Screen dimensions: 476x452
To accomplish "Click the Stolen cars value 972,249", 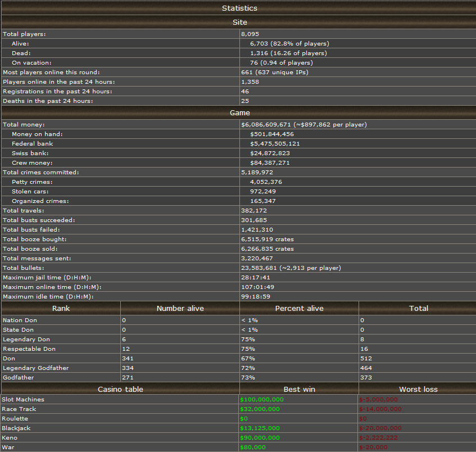I will tap(263, 191).
